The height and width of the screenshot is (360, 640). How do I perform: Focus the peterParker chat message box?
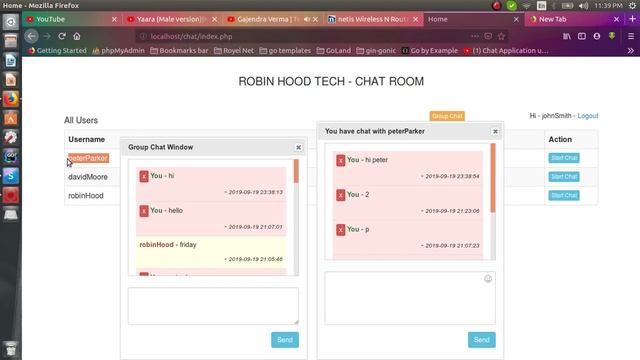pyautogui.click(x=410, y=298)
